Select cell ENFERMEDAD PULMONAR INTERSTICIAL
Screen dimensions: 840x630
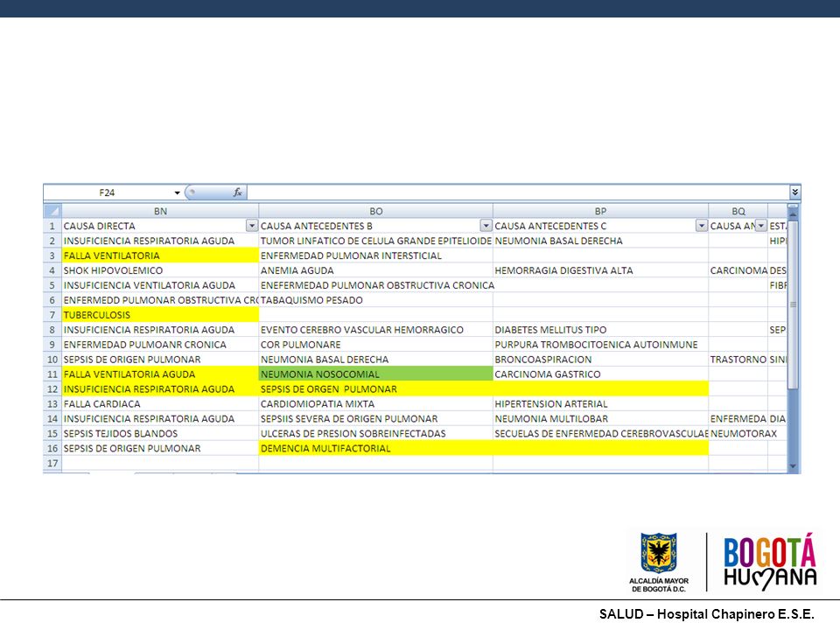point(375,255)
